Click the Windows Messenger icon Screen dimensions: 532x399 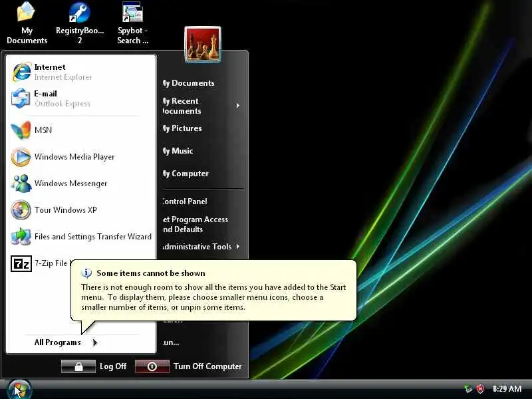[21, 184]
